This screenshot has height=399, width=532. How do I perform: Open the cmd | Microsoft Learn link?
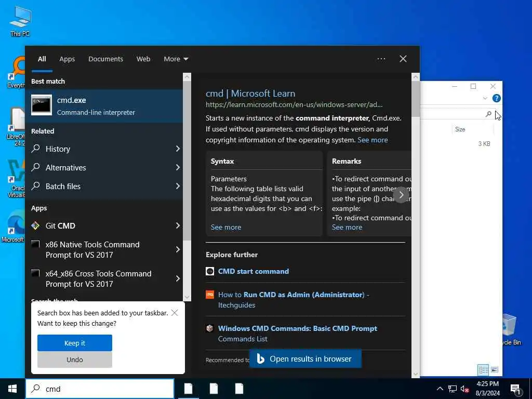(x=250, y=94)
